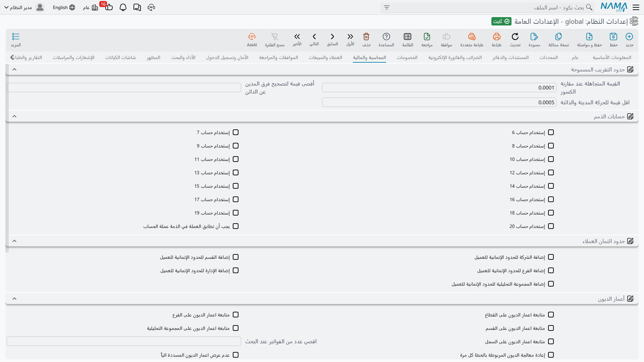Click مسح الفلترة (Clear filter) icon

pyautogui.click(x=275, y=37)
